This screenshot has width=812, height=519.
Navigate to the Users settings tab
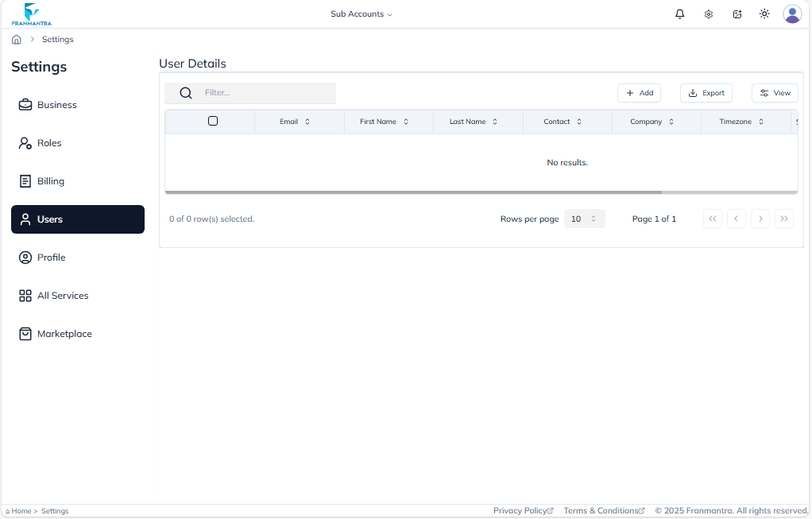tap(49, 219)
